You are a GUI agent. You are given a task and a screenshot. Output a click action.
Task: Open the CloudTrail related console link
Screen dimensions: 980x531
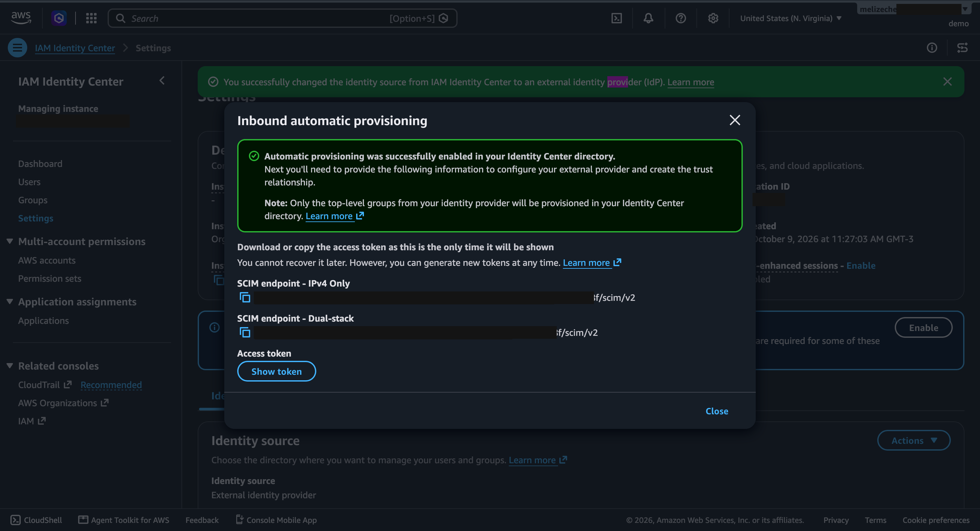point(44,385)
